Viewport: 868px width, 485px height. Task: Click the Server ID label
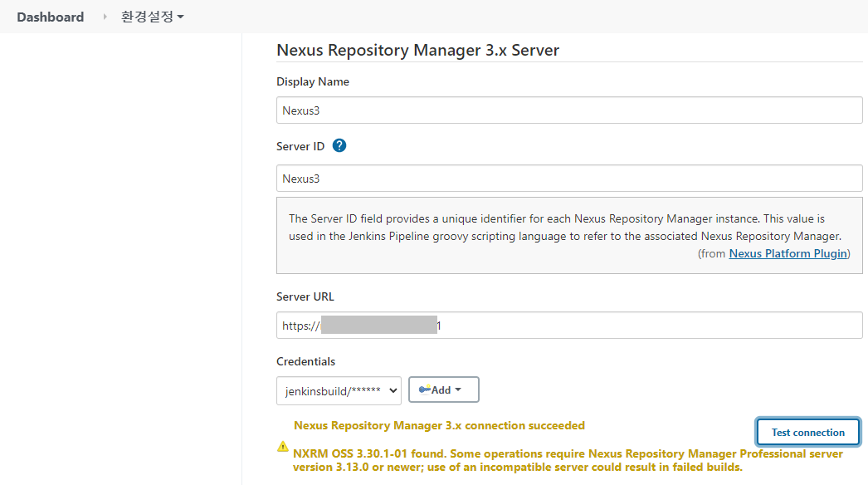(x=300, y=146)
